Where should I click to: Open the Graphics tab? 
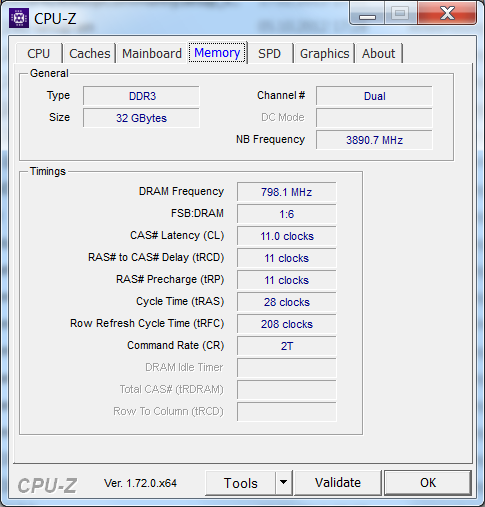click(324, 53)
